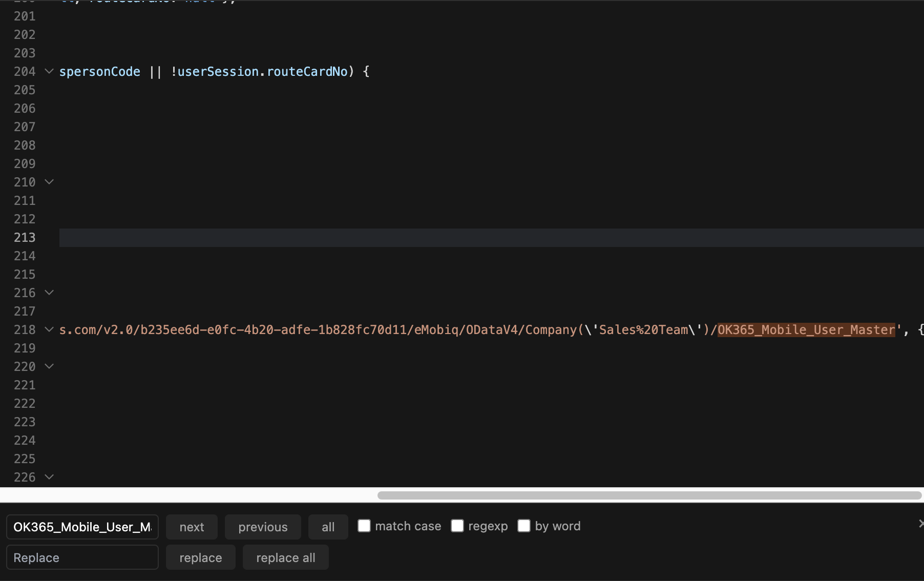Viewport: 924px width, 581px height.
Task: Collapse the code fold at line 218
Action: coord(49,329)
